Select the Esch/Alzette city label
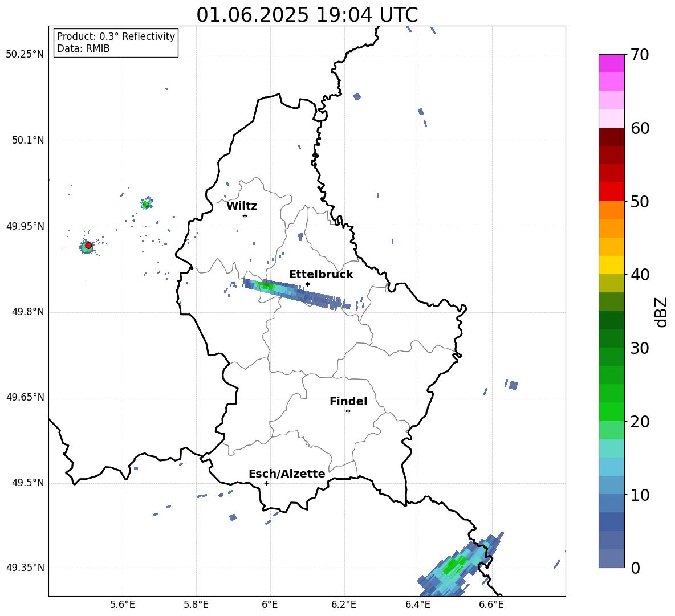 [x=287, y=474]
